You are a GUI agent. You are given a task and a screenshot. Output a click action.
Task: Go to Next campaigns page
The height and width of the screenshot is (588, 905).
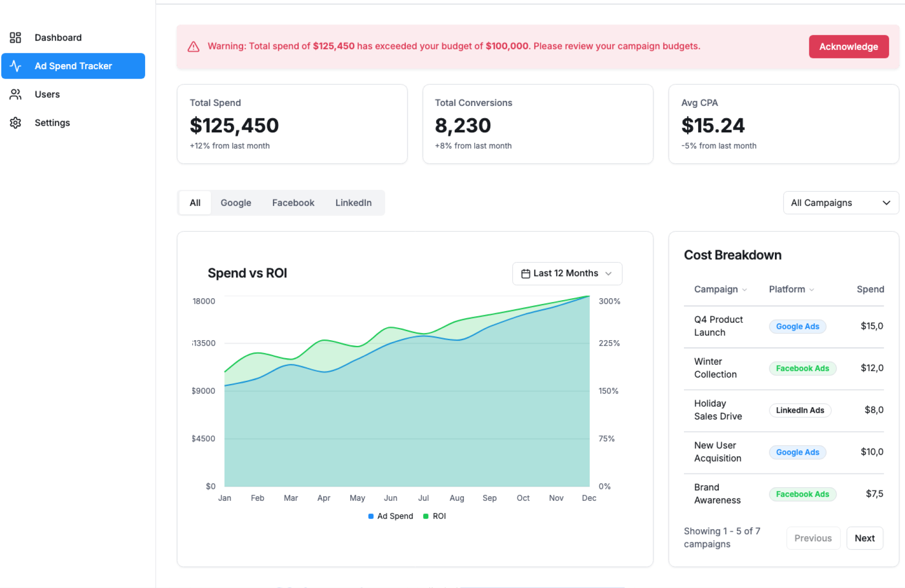[864, 538]
